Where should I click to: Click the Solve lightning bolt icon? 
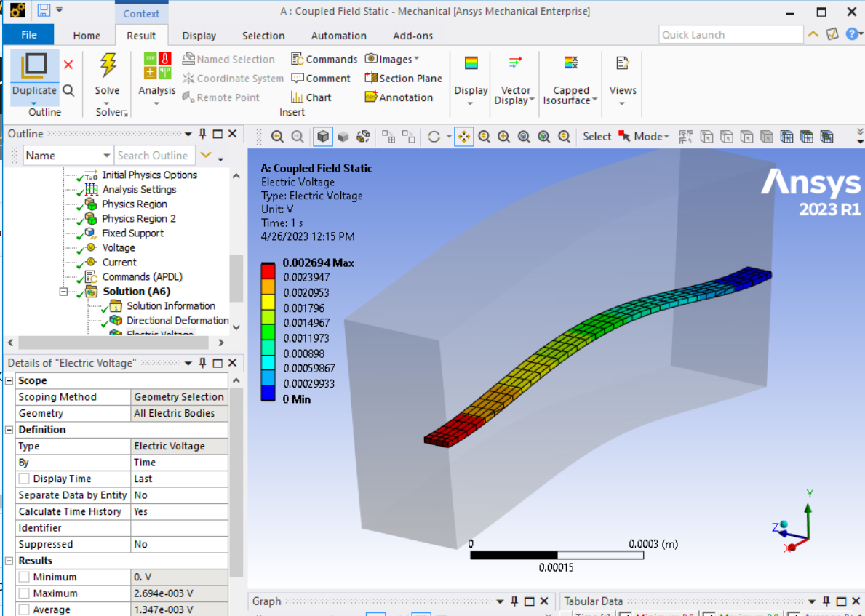[x=108, y=65]
